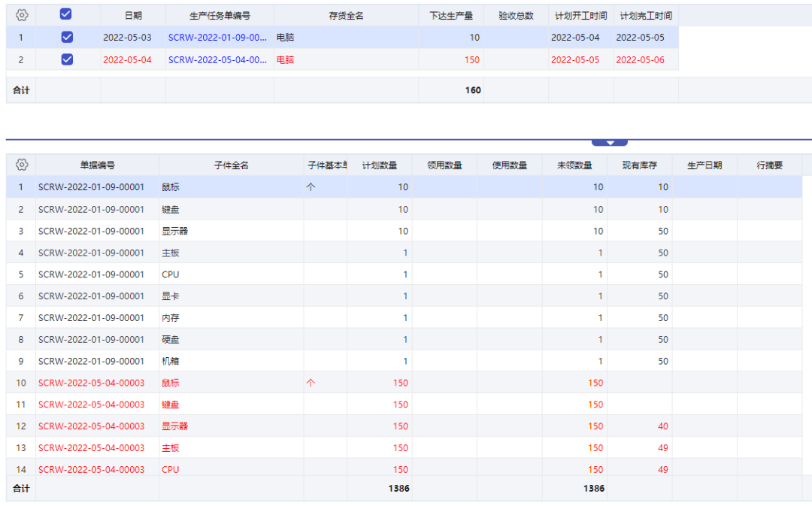The width and height of the screenshot is (812, 506).
Task: Click the 下达生产量 column header
Action: click(451, 16)
